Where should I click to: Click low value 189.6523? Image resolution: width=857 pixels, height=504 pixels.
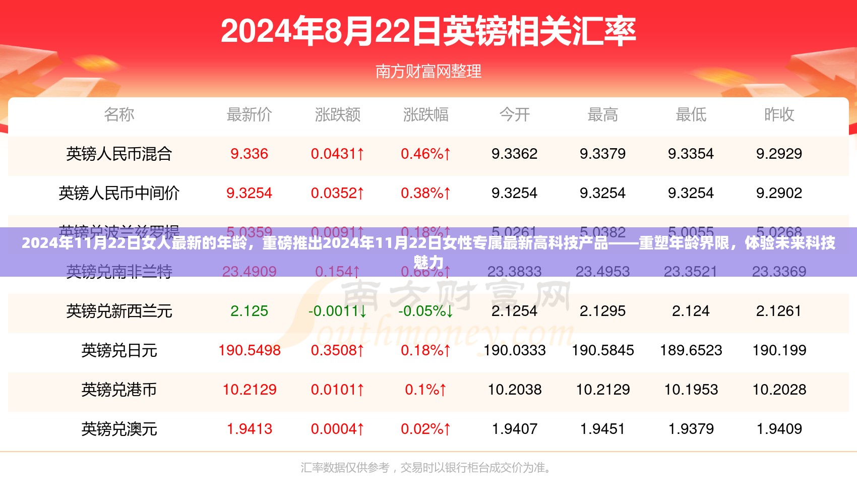[x=691, y=350]
